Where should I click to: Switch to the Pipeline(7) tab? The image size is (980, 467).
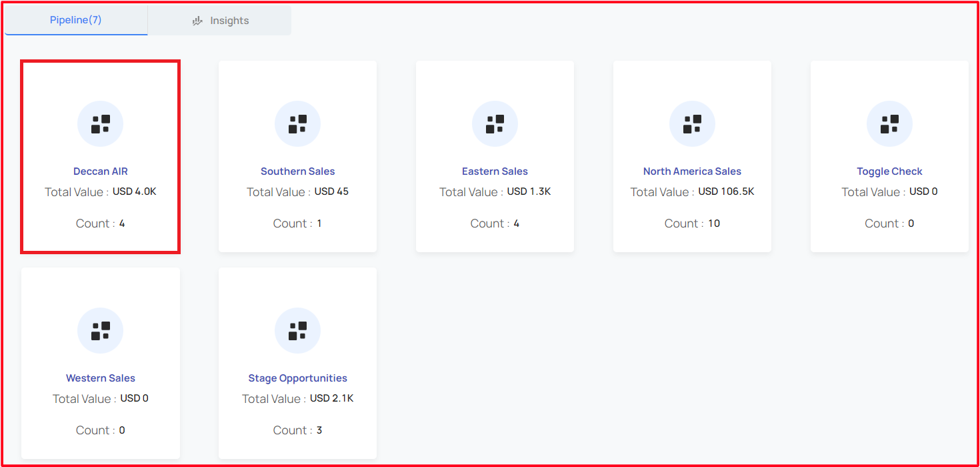76,20
